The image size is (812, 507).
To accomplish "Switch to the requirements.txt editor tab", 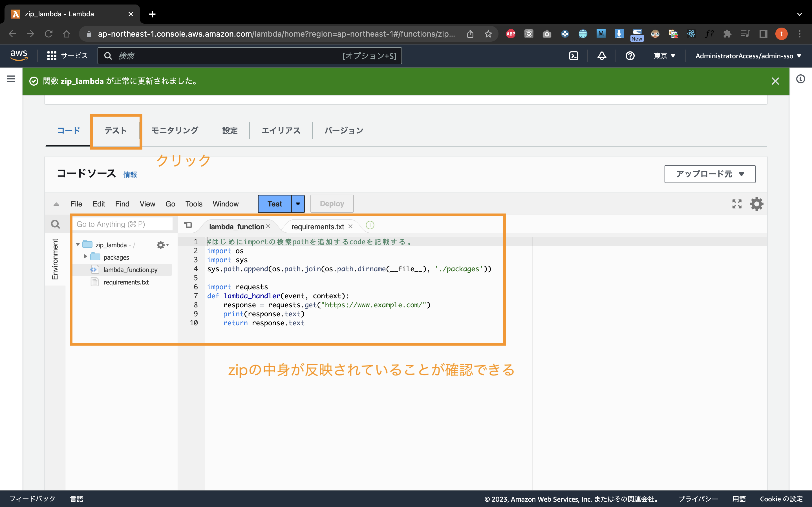I will click(x=317, y=226).
